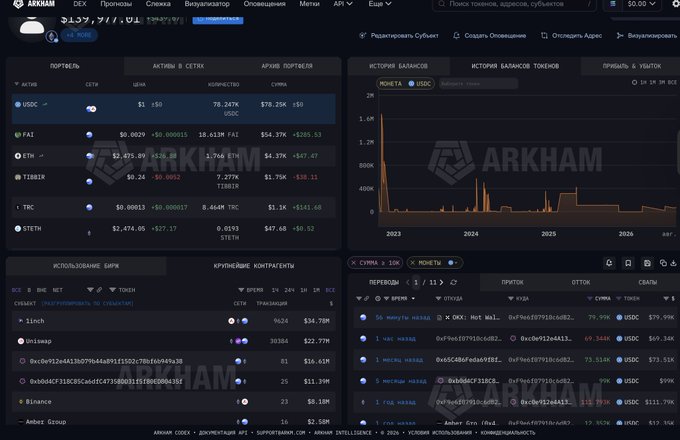Image resolution: width=680 pixels, height=440 pixels.
Task: Click the token search field in chart panel
Action: click(x=478, y=83)
